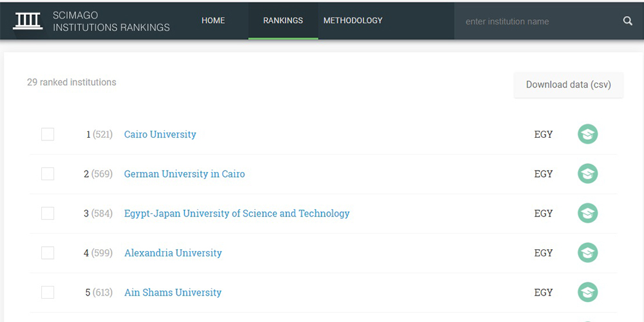Click the Scimago columns logo icon
Screen dimensions: 644x322
click(x=28, y=21)
